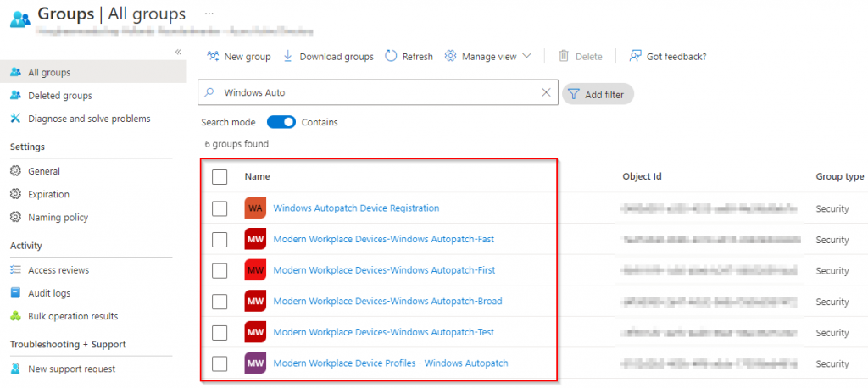Click the Delete trash icon

pos(564,56)
